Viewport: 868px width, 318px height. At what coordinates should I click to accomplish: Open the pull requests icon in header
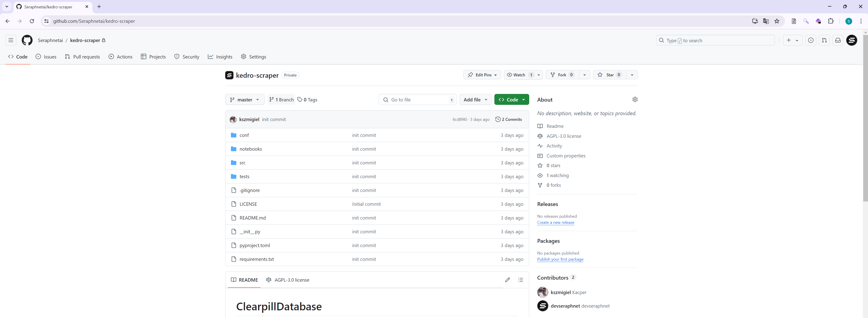tap(824, 40)
